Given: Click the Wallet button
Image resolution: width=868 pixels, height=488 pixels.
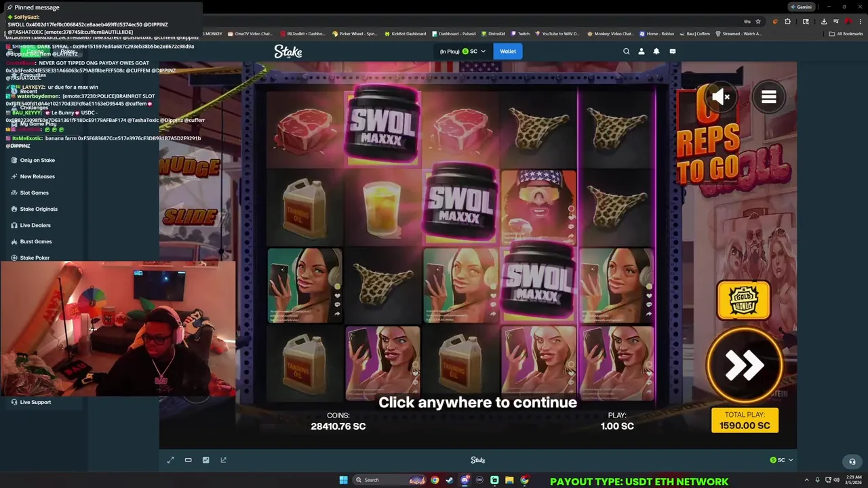Looking at the screenshot, I should tap(508, 52).
